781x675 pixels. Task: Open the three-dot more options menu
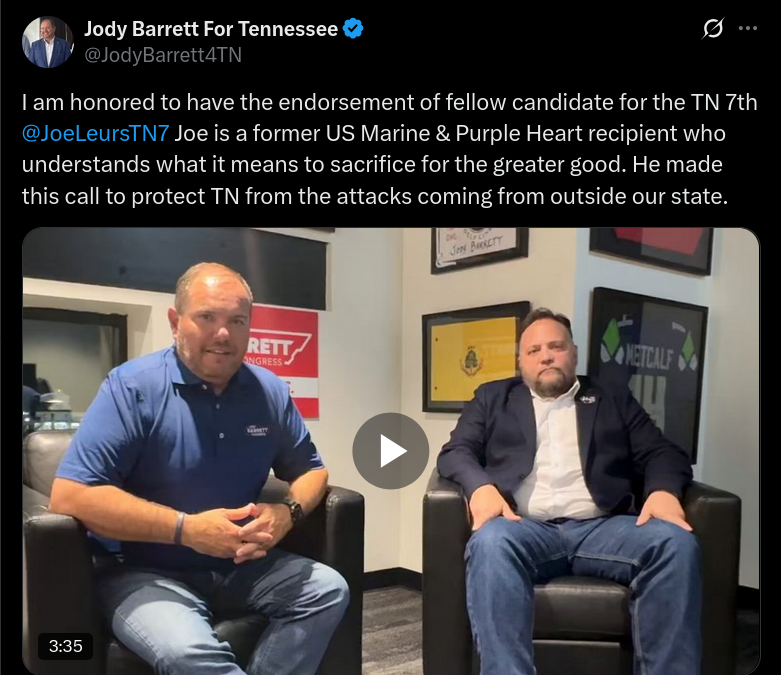[x=748, y=28]
